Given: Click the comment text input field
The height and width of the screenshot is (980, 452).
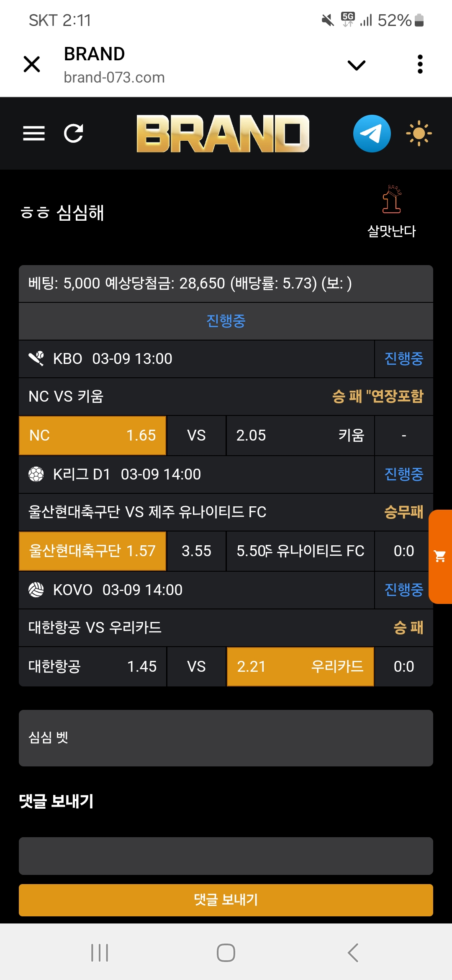Looking at the screenshot, I should click(226, 856).
